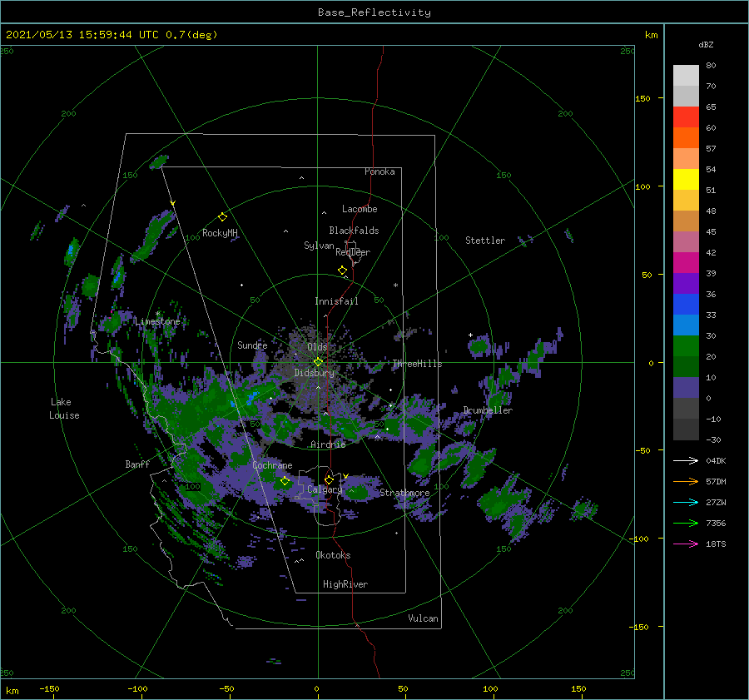Click the magenta 18TS arrow in legend
749x700 pixels.
point(686,544)
